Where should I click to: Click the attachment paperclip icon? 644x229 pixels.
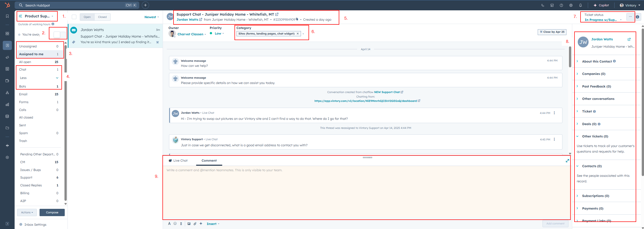195,224
